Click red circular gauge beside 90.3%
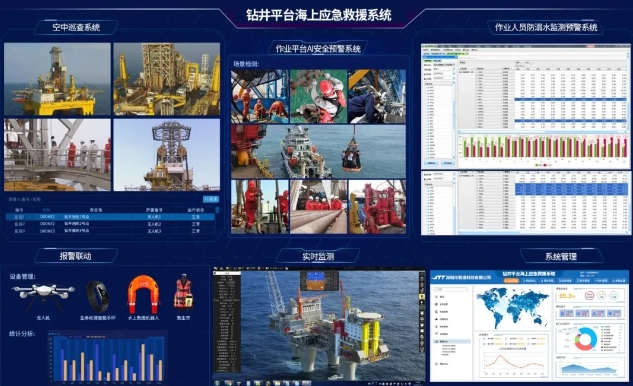633x386 pixels. point(589,296)
